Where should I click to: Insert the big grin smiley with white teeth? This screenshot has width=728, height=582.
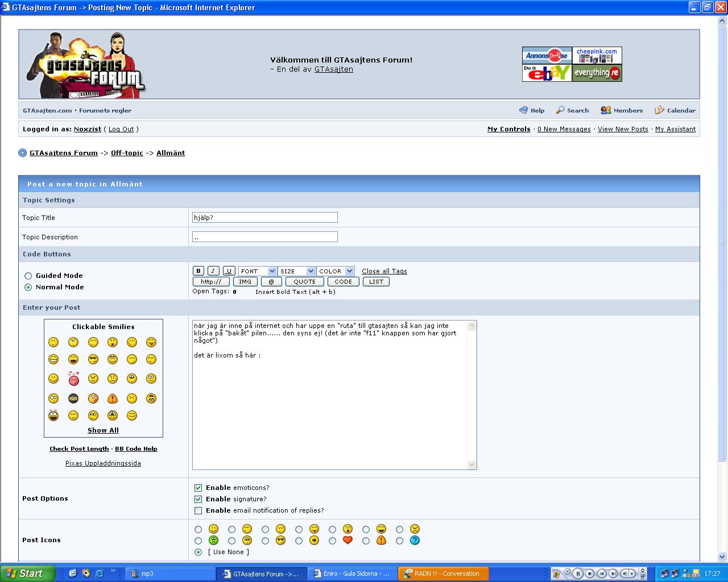53,359
